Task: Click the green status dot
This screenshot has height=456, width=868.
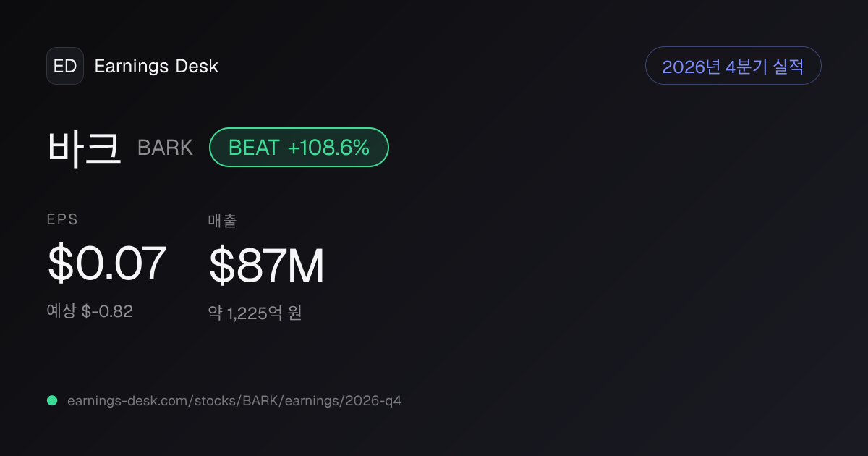Action: tap(52, 400)
